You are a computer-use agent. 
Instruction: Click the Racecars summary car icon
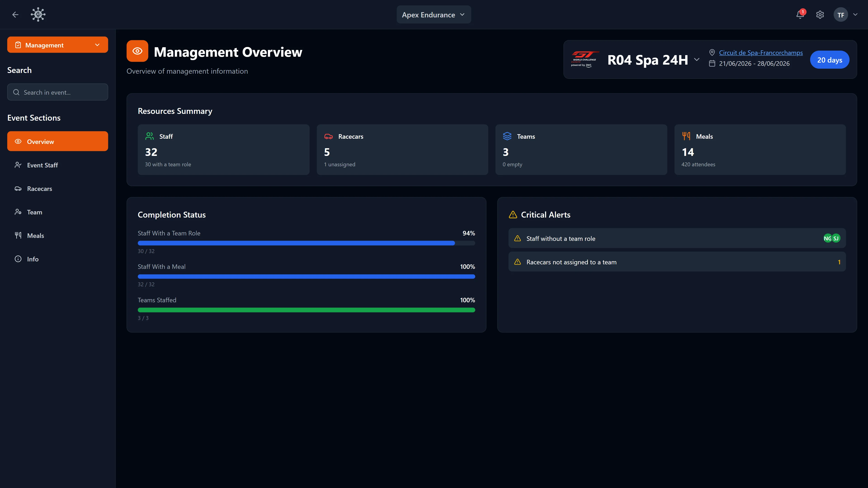pos(328,136)
